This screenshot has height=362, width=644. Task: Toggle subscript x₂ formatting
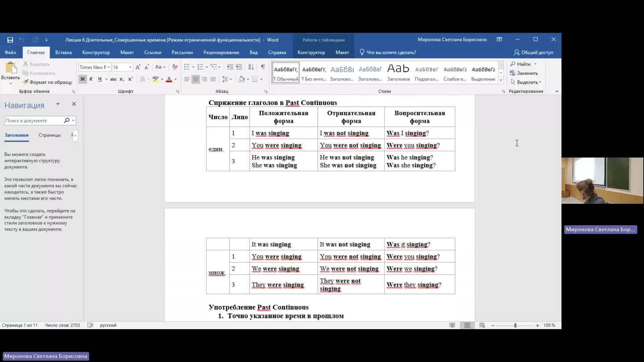(122, 79)
